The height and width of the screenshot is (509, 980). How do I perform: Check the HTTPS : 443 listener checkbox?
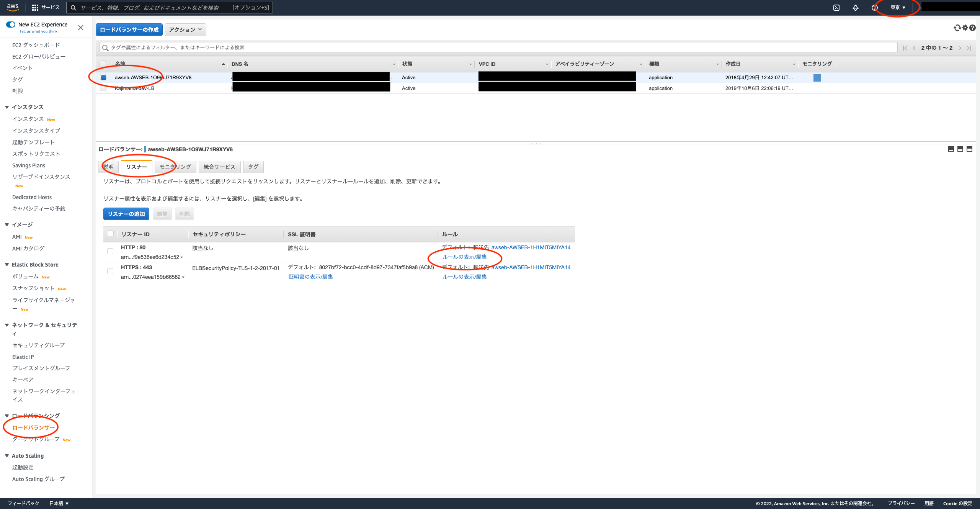(x=110, y=271)
